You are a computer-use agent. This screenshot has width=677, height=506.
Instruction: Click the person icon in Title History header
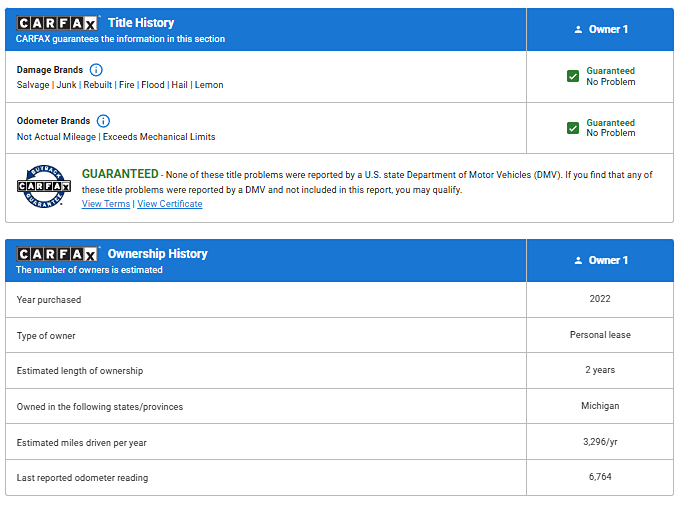pyautogui.click(x=578, y=30)
